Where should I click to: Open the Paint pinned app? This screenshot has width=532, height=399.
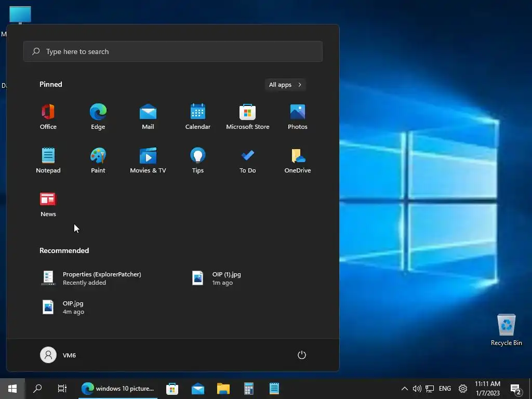coord(98,161)
